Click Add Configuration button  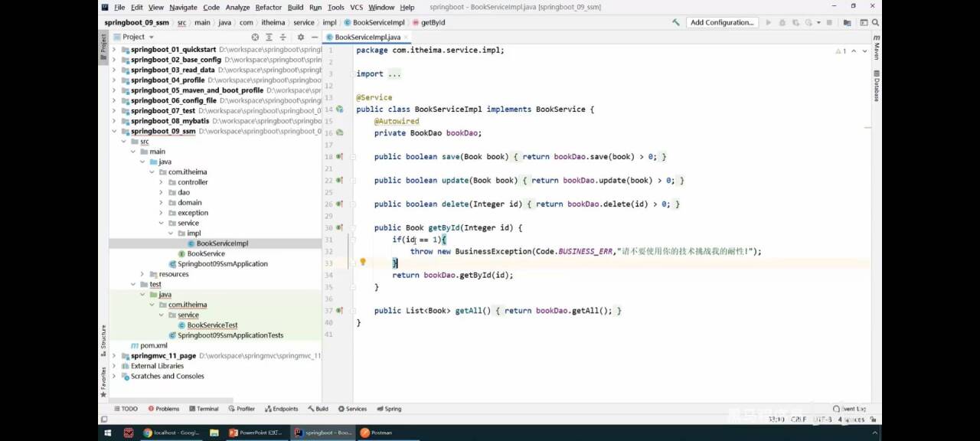722,23
